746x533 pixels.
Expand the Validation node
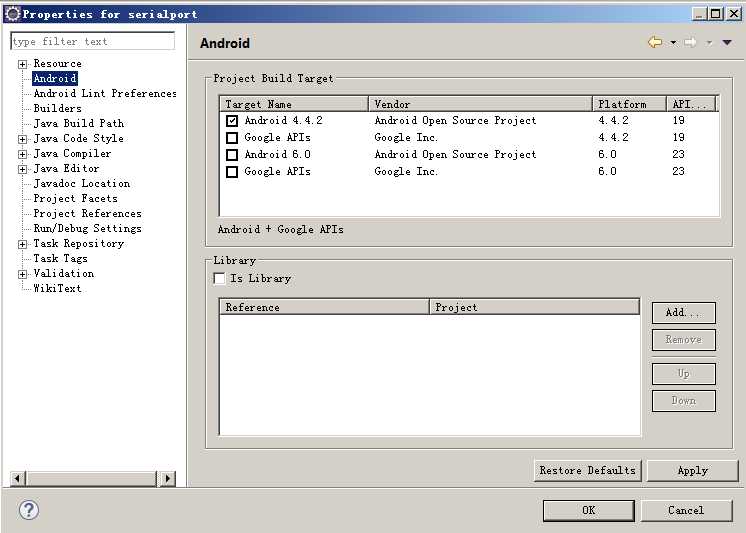point(22,275)
